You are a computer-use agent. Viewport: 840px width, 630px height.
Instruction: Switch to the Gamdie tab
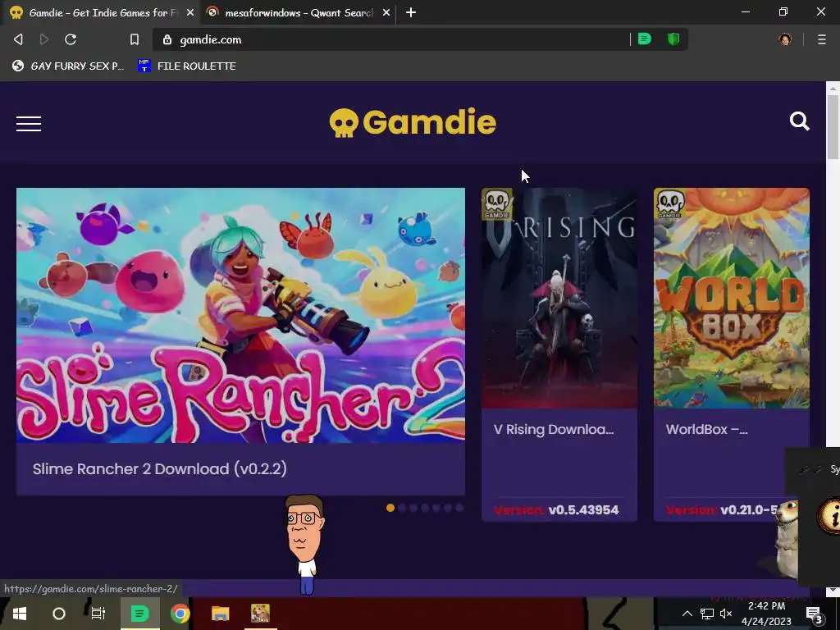coord(101,12)
